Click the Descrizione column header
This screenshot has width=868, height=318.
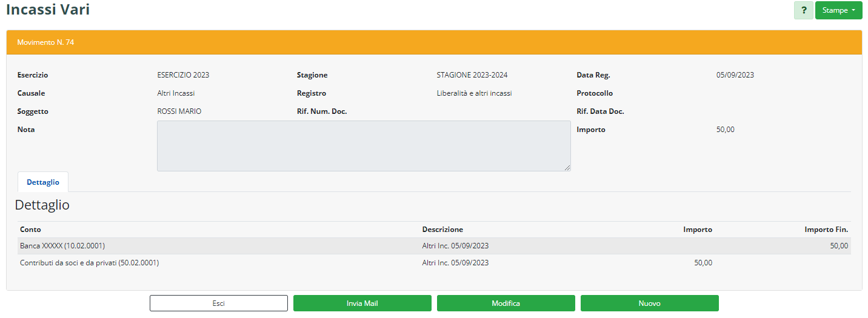pos(442,230)
